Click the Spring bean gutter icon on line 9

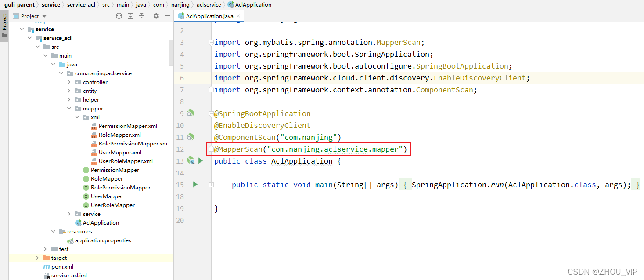191,113
